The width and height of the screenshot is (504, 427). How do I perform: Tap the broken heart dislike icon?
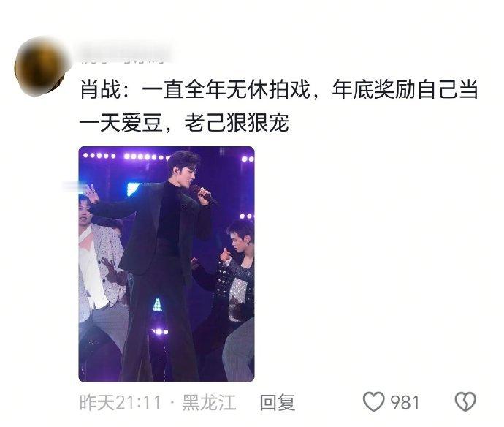point(465,401)
